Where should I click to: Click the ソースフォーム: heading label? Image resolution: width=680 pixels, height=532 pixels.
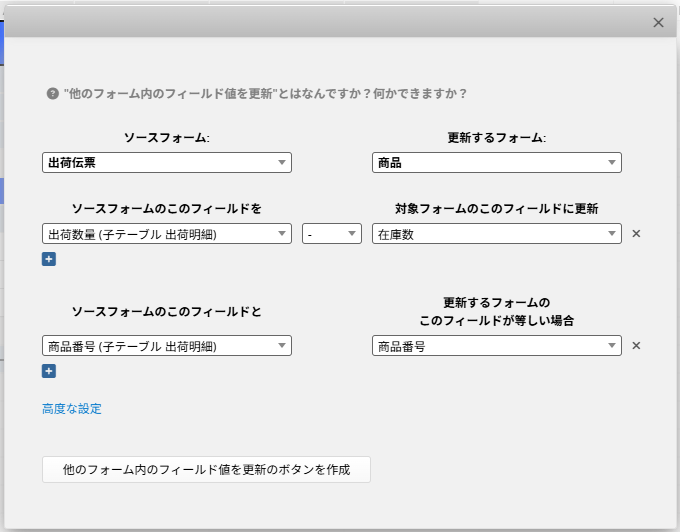point(166,138)
